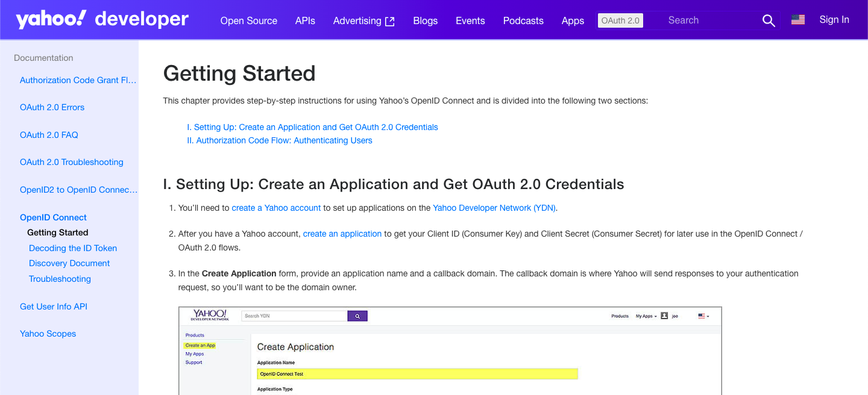Select Decoding the ID Token subpage
Viewport: 868px width, 395px height.
tap(73, 248)
